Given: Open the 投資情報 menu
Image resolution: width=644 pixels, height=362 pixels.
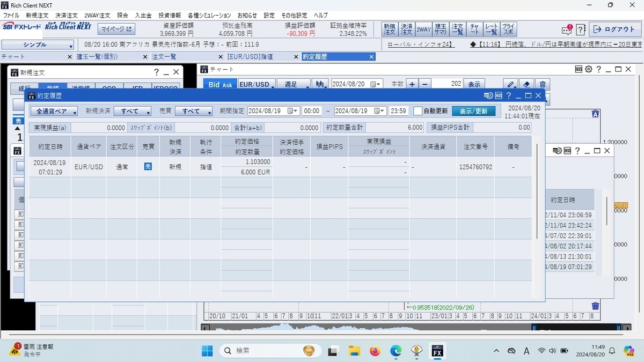Looking at the screenshot, I should tap(170, 15).
